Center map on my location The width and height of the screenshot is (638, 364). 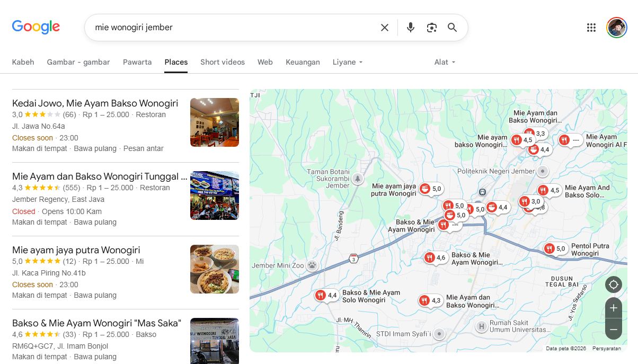(x=614, y=285)
